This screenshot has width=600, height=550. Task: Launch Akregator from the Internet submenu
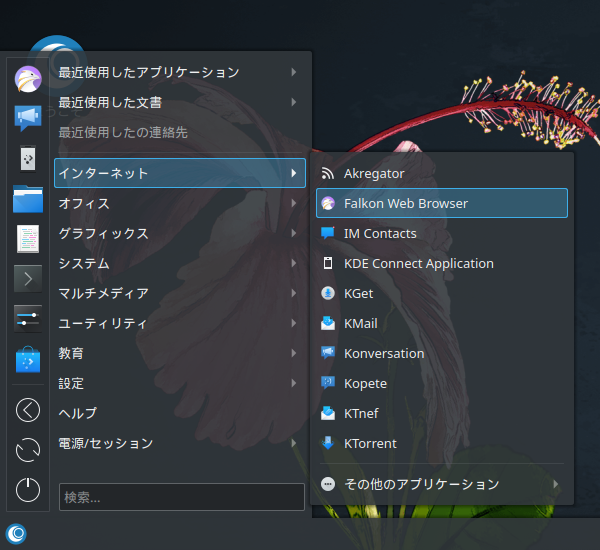pyautogui.click(x=442, y=173)
